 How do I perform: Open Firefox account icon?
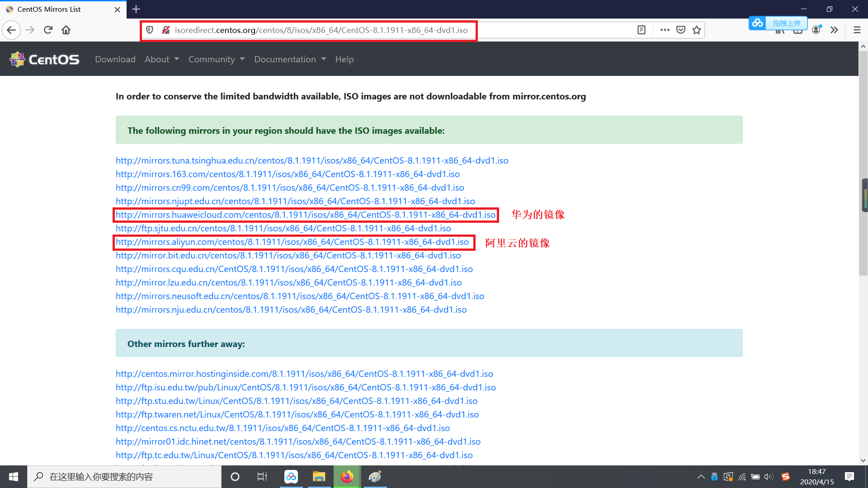point(816,30)
